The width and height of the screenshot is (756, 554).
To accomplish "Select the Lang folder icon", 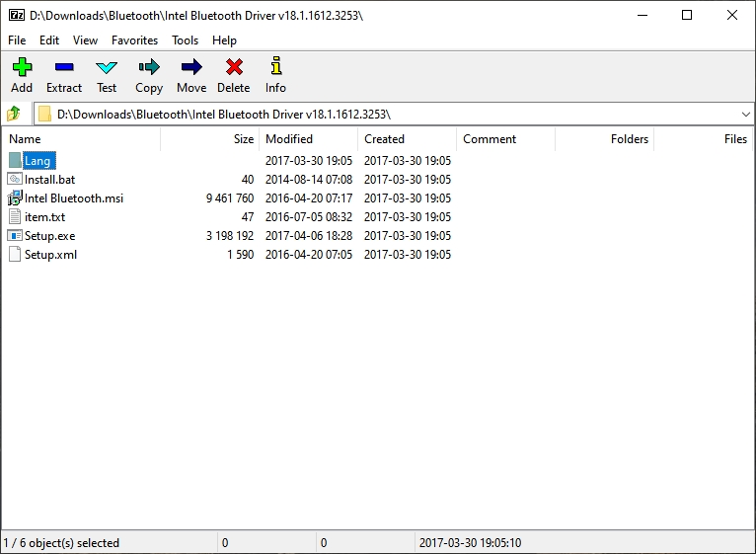I will (15, 161).
